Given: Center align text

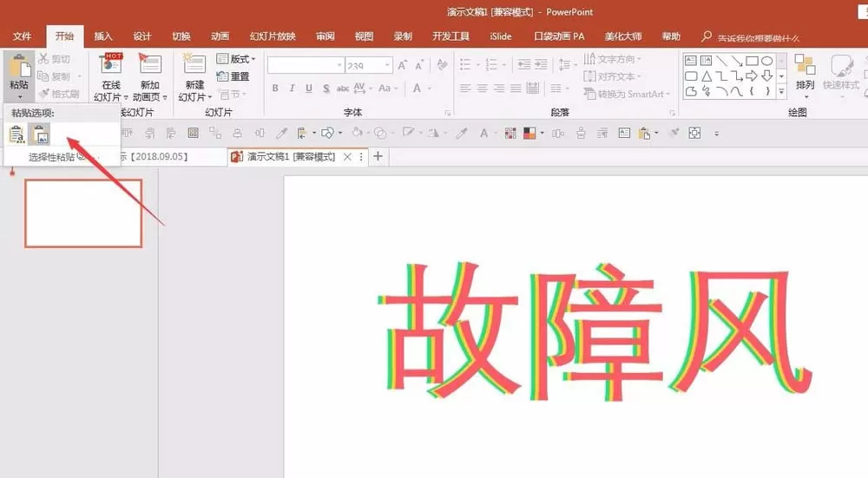Looking at the screenshot, I should 482,88.
